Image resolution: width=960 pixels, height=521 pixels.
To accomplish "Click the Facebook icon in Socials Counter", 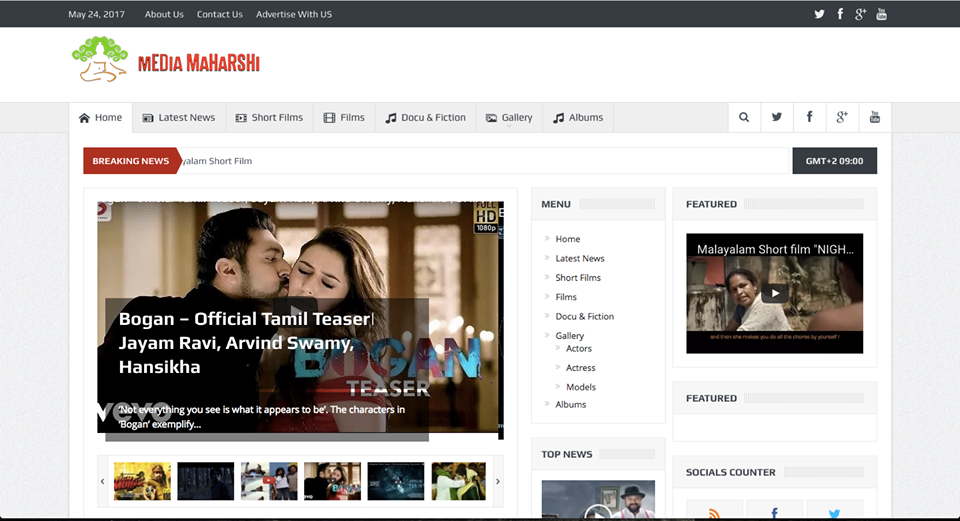I will coord(774,512).
